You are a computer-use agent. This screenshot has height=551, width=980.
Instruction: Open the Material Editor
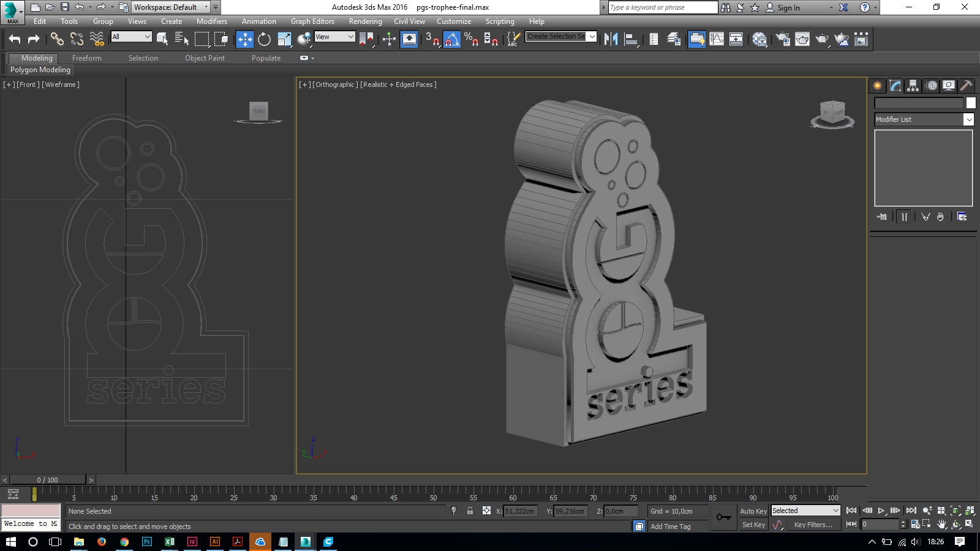click(x=759, y=39)
